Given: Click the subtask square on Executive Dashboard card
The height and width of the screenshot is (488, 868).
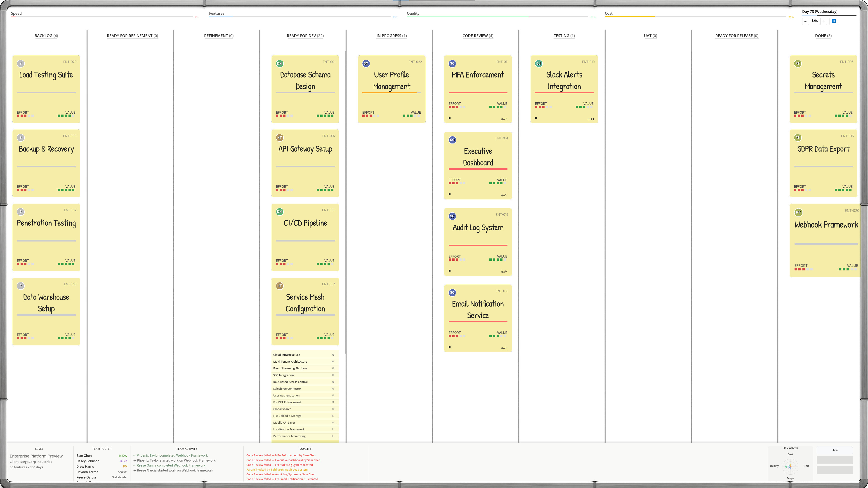Looking at the screenshot, I should pos(450,194).
